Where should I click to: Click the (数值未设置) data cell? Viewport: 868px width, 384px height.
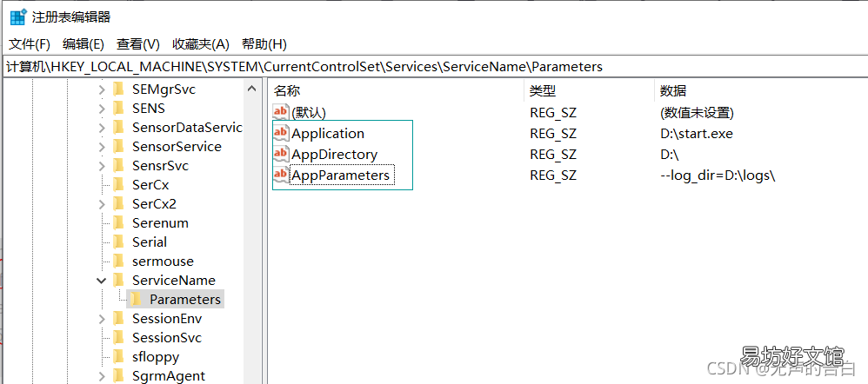tap(697, 113)
